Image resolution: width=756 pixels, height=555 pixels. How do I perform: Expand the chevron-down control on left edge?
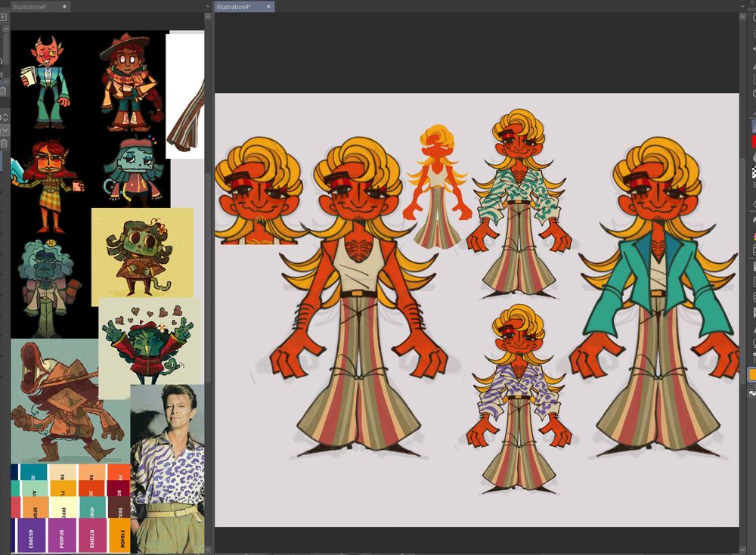click(4, 130)
